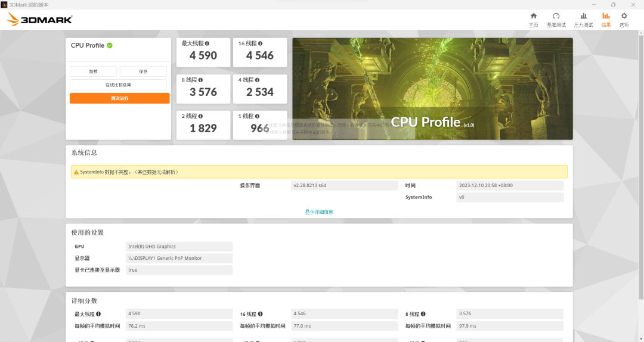
Task: Click the 使用的设置 section heading
Action: tap(88, 232)
